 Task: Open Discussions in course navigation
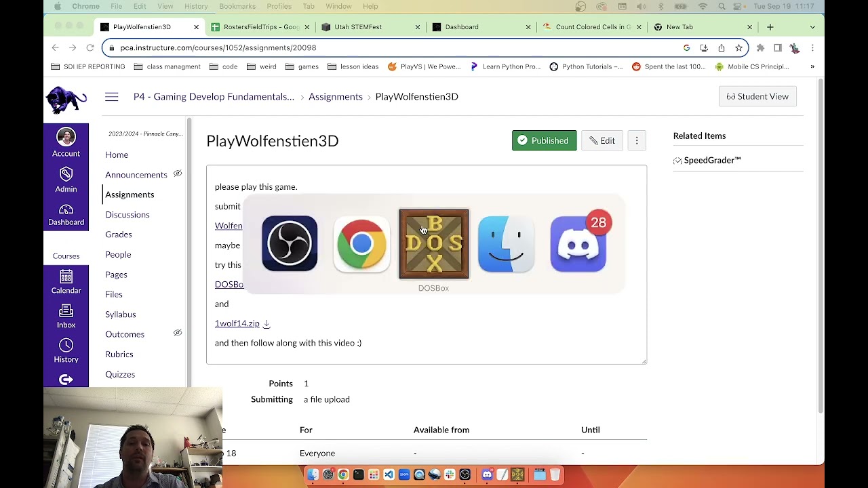[x=127, y=215]
